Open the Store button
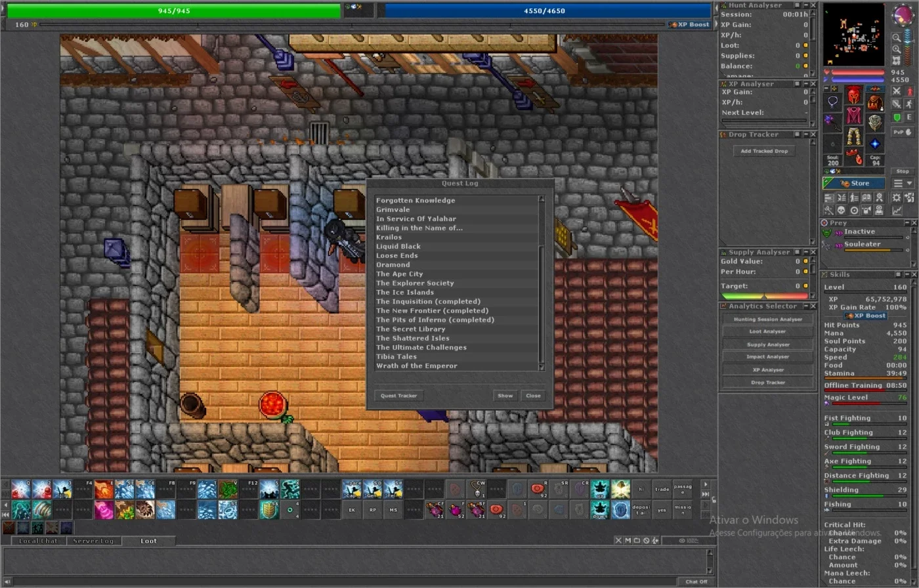 click(854, 184)
